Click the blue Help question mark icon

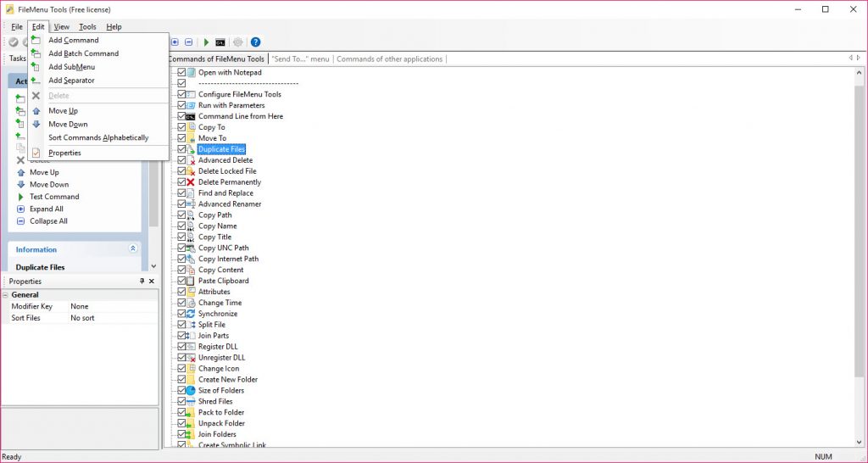[255, 42]
